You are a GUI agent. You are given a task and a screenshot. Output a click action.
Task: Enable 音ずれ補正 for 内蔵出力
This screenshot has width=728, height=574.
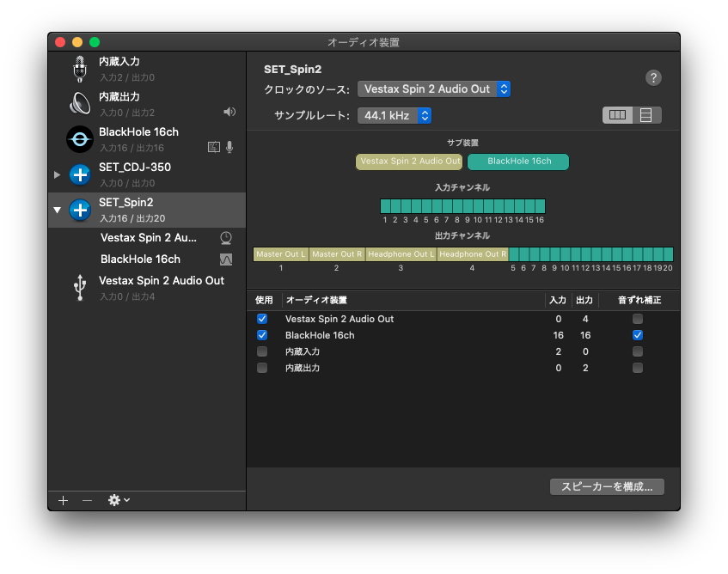click(638, 368)
